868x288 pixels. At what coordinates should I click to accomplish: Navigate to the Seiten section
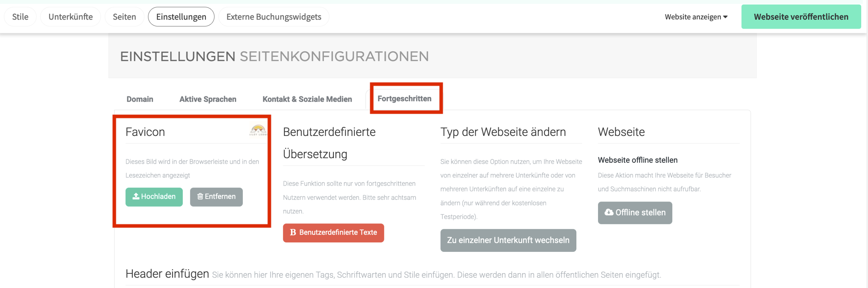pyautogui.click(x=124, y=17)
